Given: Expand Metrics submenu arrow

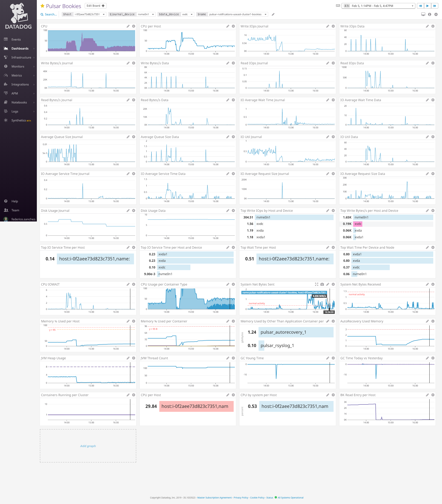Looking at the screenshot, I should coord(34,75).
